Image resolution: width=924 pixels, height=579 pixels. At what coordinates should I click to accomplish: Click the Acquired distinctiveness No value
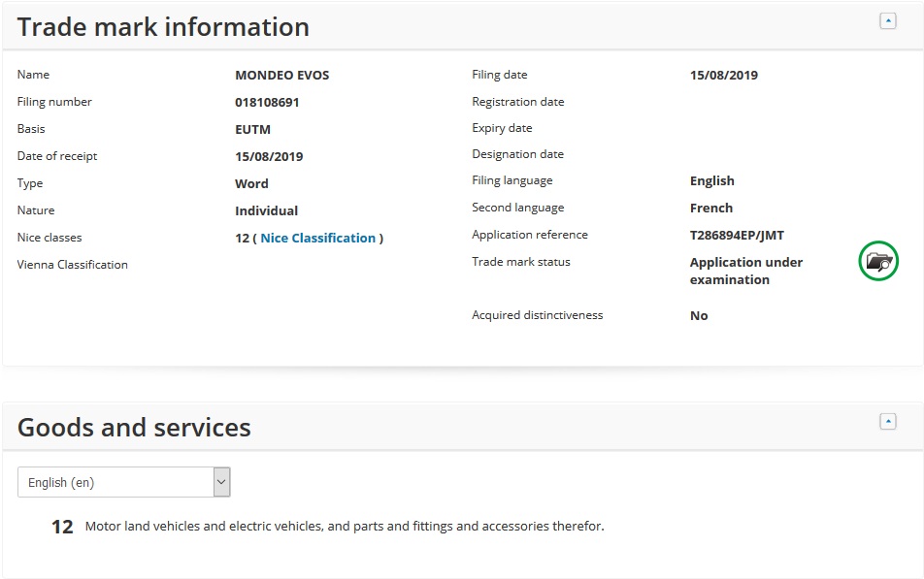click(x=699, y=315)
